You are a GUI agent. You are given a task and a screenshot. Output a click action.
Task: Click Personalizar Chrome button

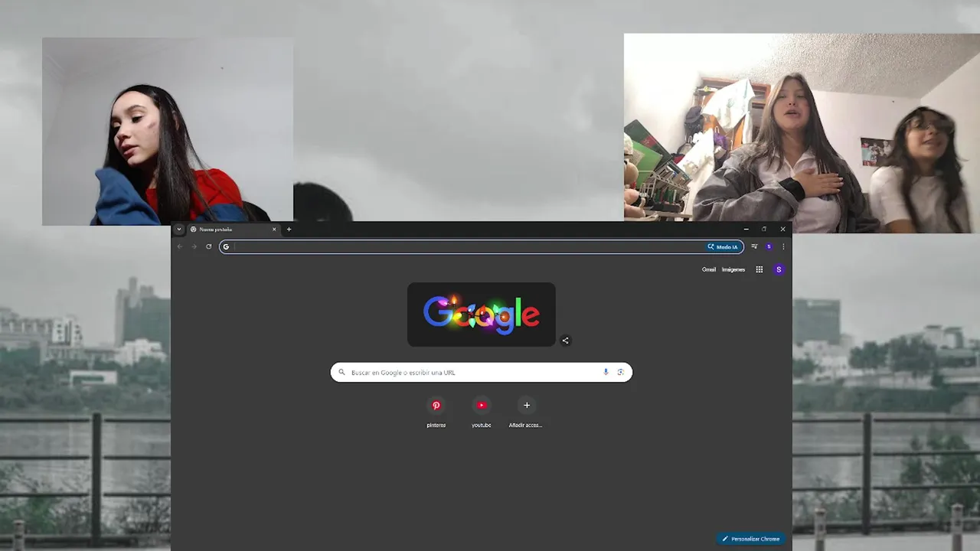point(751,539)
